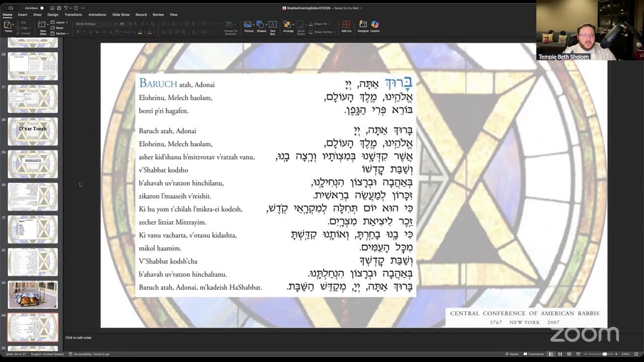Open the Arrange menu
The image size is (644, 362).
288,27
